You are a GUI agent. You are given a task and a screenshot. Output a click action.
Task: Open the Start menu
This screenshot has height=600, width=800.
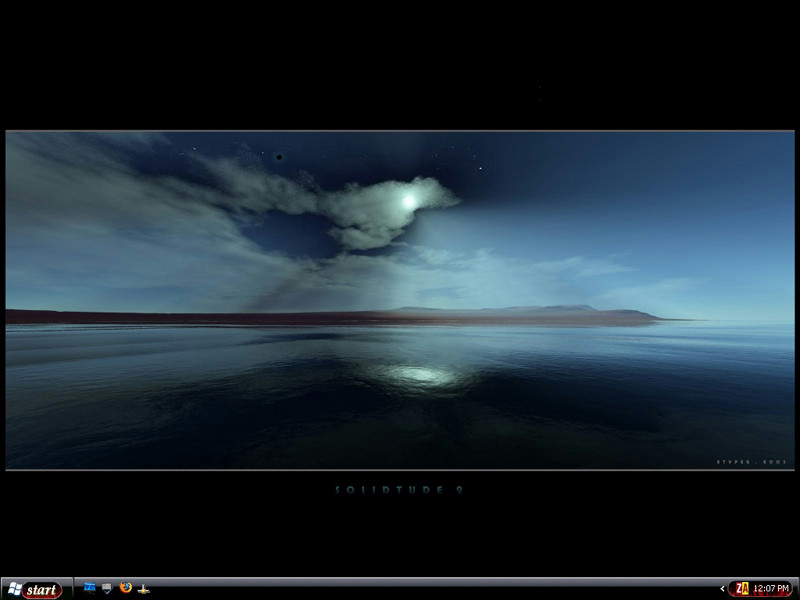coord(35,589)
